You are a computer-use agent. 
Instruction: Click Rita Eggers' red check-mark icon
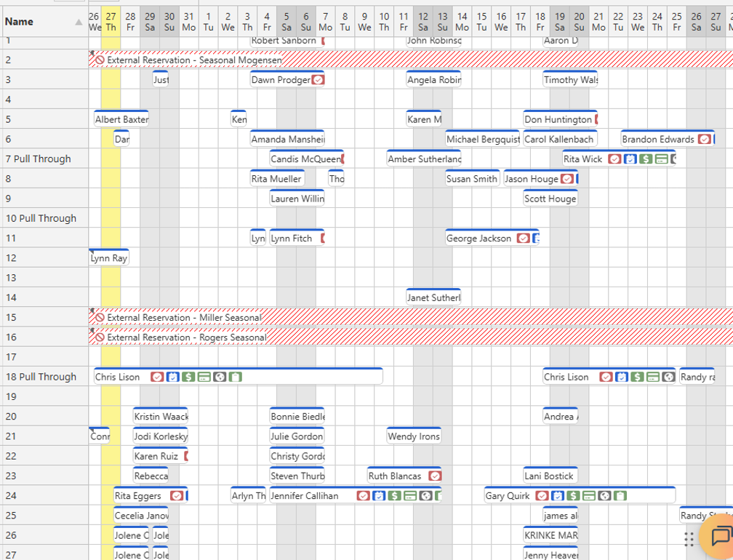[177, 495]
